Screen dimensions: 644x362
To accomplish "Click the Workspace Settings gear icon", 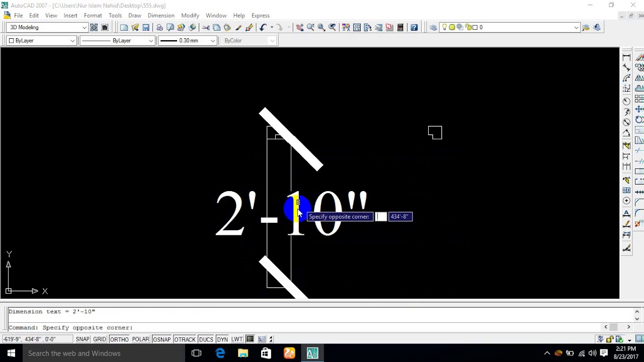I will 94,28.
